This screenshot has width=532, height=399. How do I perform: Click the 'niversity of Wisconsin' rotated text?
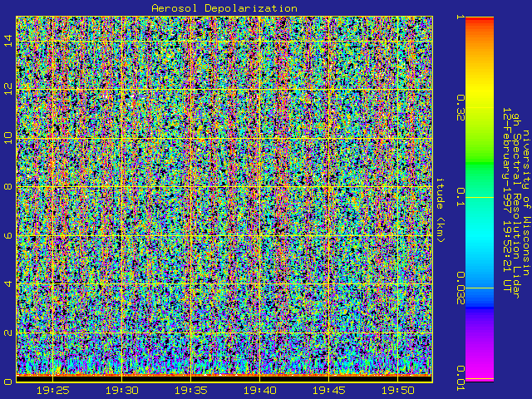[525, 203]
